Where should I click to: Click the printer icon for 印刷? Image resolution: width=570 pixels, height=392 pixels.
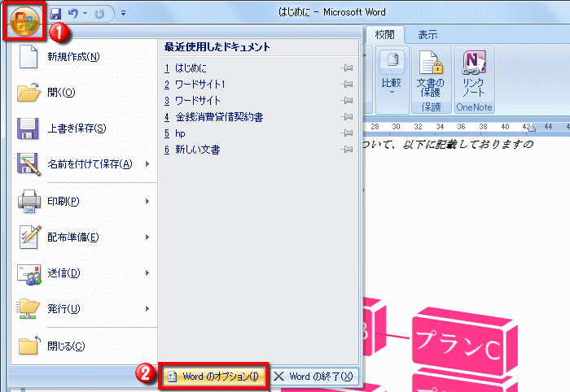click(29, 201)
